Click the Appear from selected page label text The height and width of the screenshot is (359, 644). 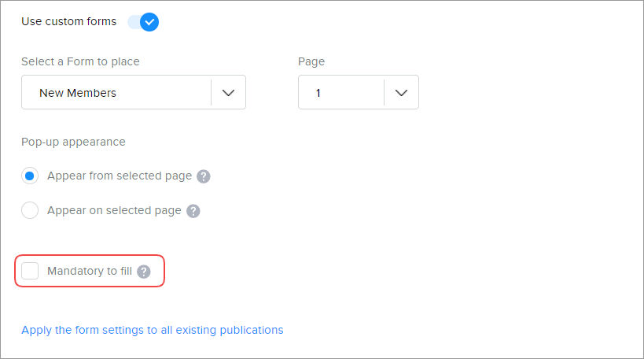[120, 176]
